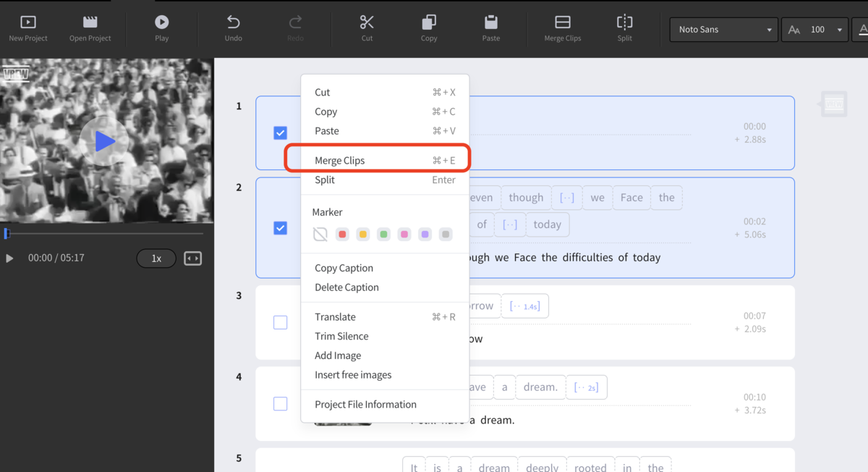Click Copy Caption menu entry
This screenshot has height=472, width=868.
[385, 268]
